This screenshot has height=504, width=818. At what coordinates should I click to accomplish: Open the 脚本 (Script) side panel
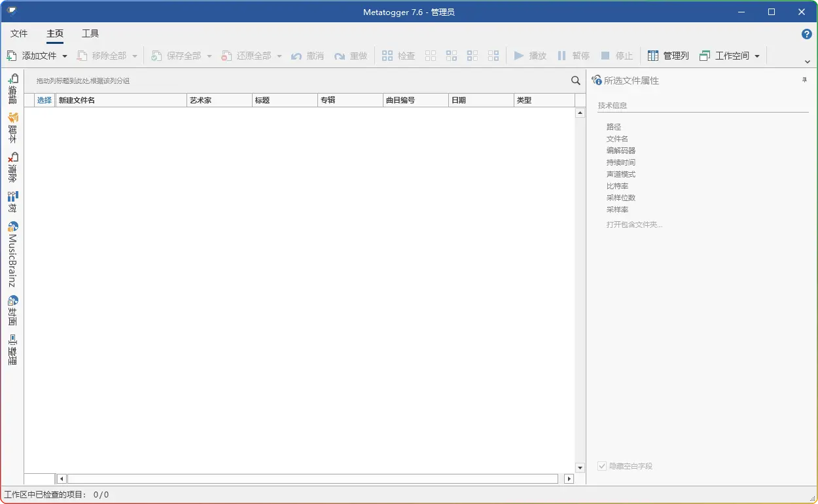[12, 128]
